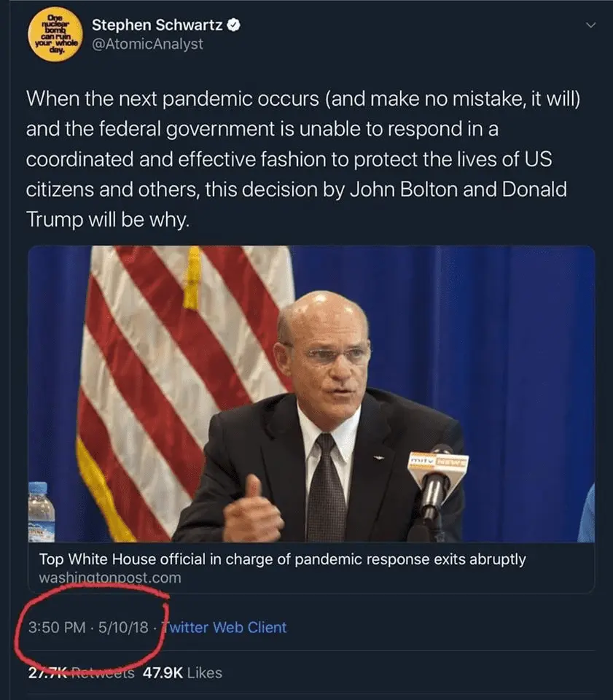613x700 pixels.
Task: Open Stephen Schwartz's profile name link
Action: tap(156, 24)
